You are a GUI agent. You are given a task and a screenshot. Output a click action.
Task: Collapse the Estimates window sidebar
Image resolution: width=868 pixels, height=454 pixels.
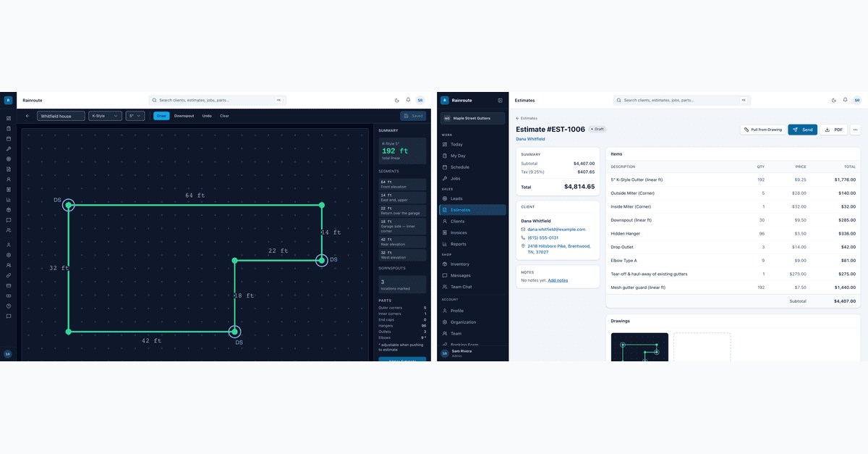(x=500, y=100)
